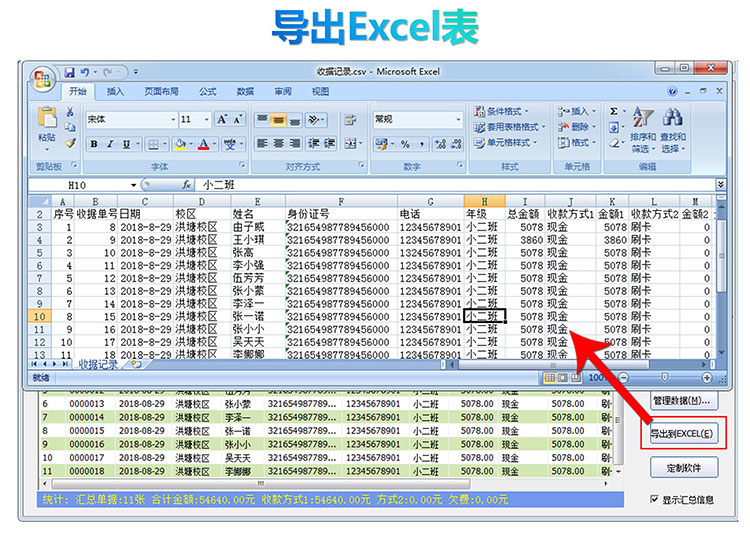Expand the formula bar
Image resolution: width=750 pixels, height=552 pixels.
coord(721,185)
